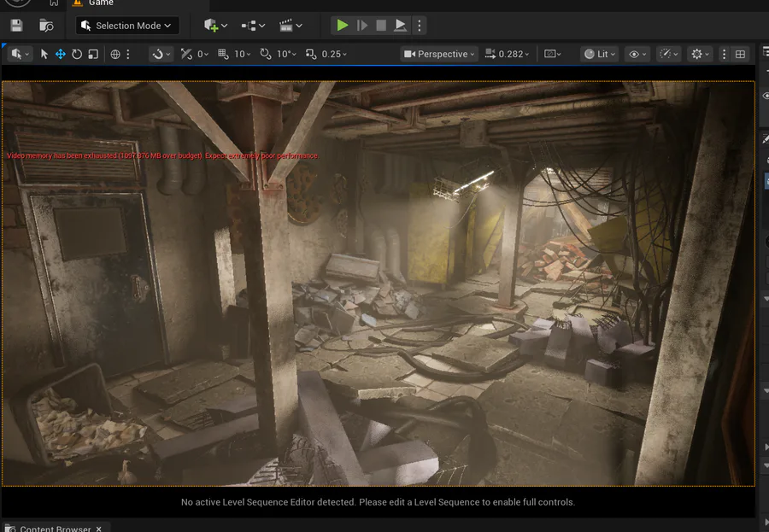Screen dimensions: 769x532
Task: Click the frame skip button
Action: (362, 26)
